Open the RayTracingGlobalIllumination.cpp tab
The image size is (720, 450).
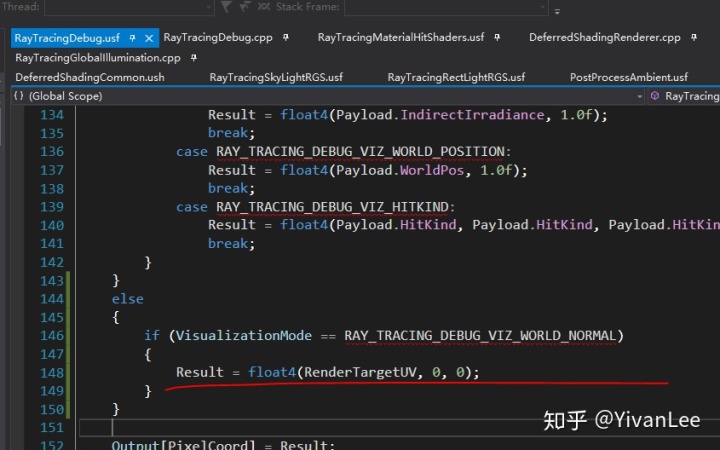tap(98, 58)
